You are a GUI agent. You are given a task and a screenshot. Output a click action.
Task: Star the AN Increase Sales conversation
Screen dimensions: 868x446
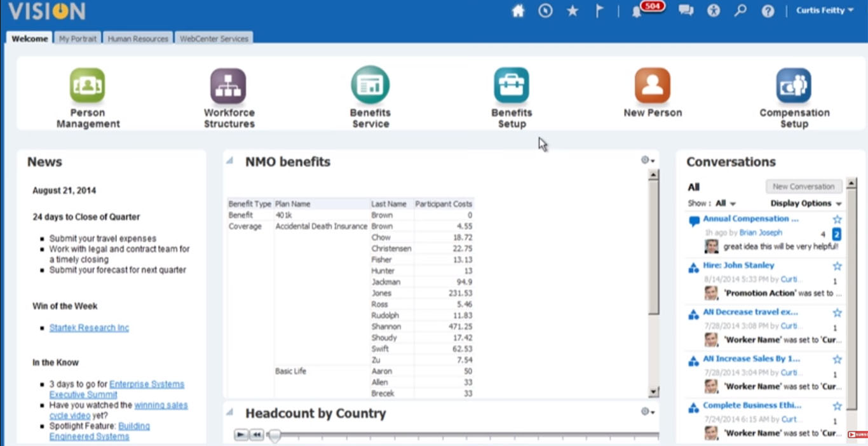(837, 360)
